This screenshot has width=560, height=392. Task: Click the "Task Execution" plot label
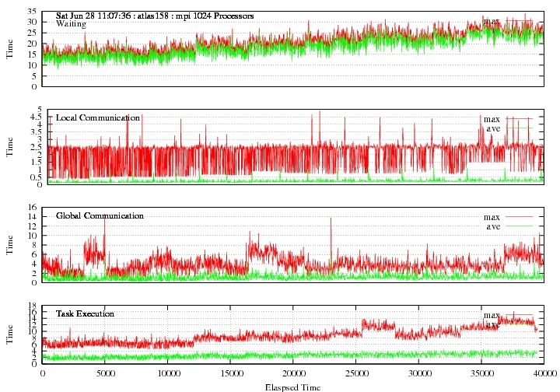click(85, 313)
